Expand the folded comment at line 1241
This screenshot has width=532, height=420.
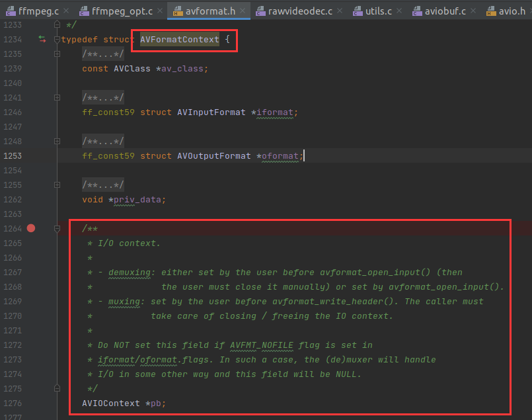(57, 98)
